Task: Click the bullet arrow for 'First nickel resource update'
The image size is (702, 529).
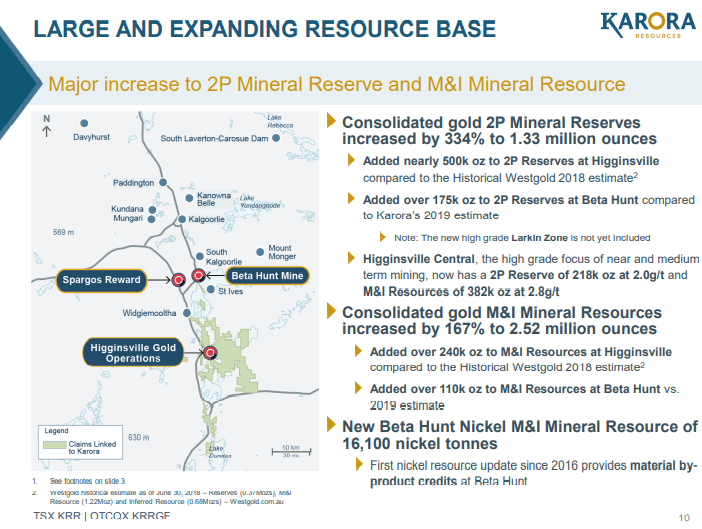Action: pyautogui.click(x=359, y=464)
